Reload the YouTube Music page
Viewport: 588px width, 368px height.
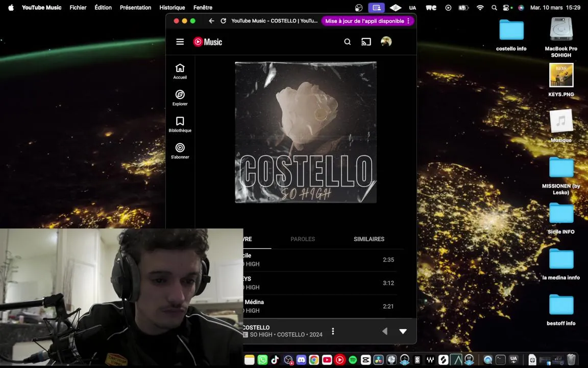[223, 21]
